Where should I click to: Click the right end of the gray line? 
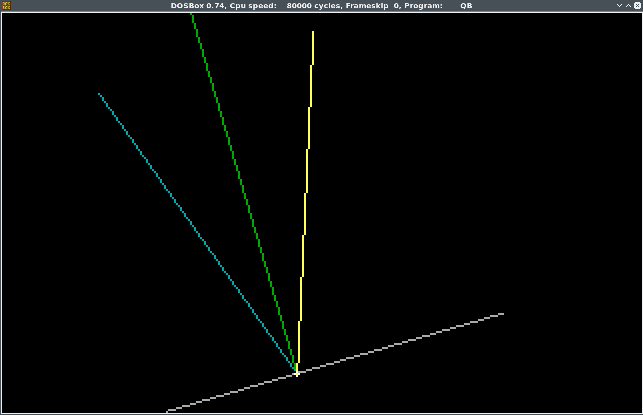click(x=501, y=314)
